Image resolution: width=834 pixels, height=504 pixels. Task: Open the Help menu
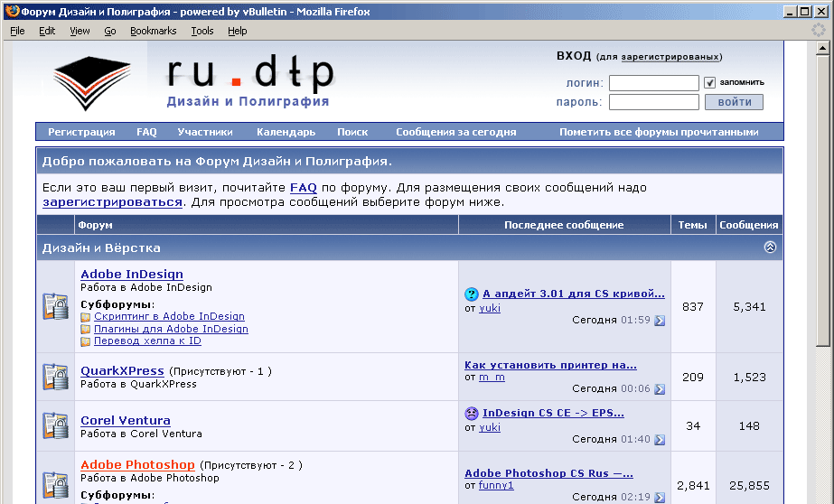238,31
